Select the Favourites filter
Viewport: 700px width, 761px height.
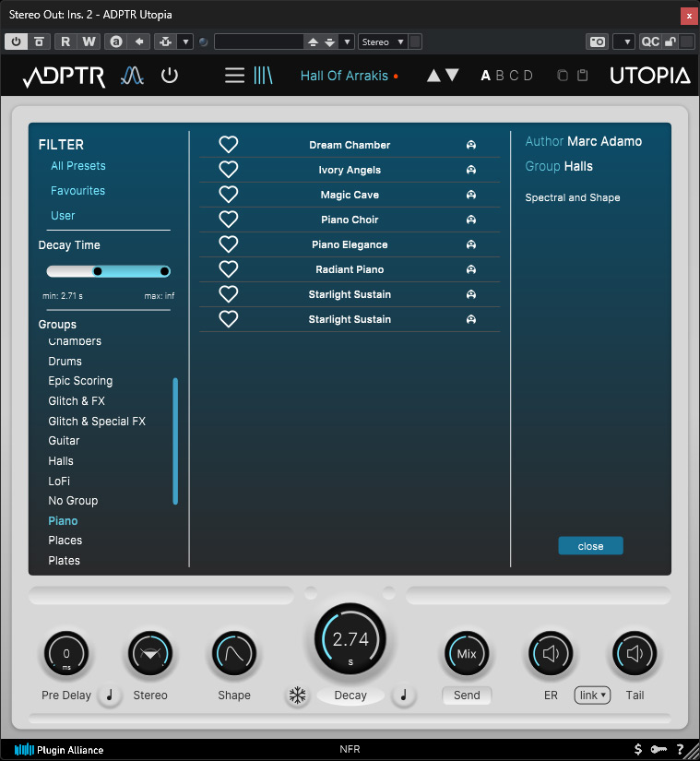(77, 190)
